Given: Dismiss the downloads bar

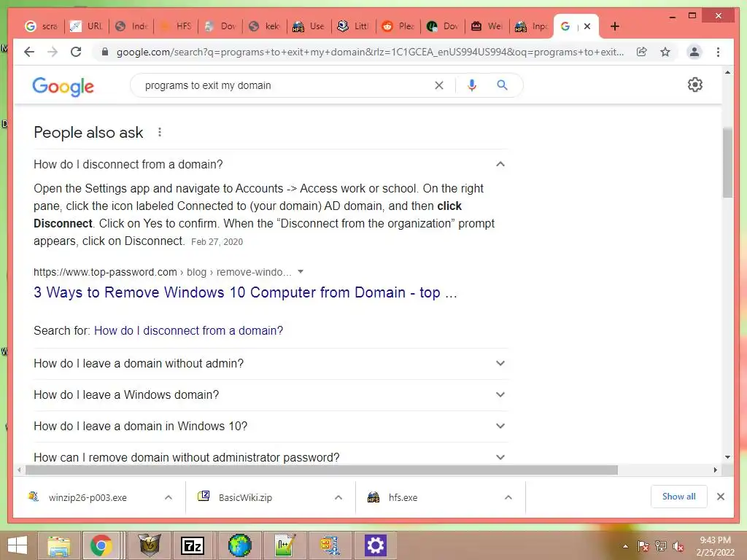Looking at the screenshot, I should 720,497.
